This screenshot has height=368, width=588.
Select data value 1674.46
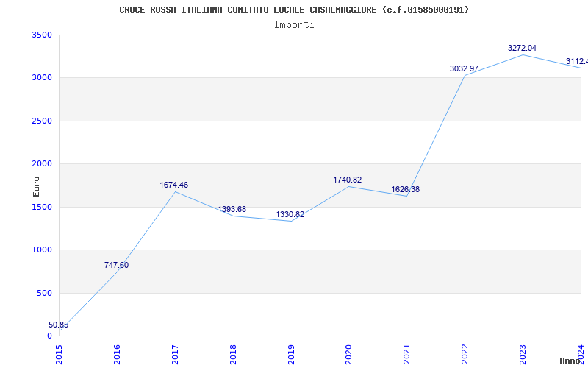click(x=174, y=185)
